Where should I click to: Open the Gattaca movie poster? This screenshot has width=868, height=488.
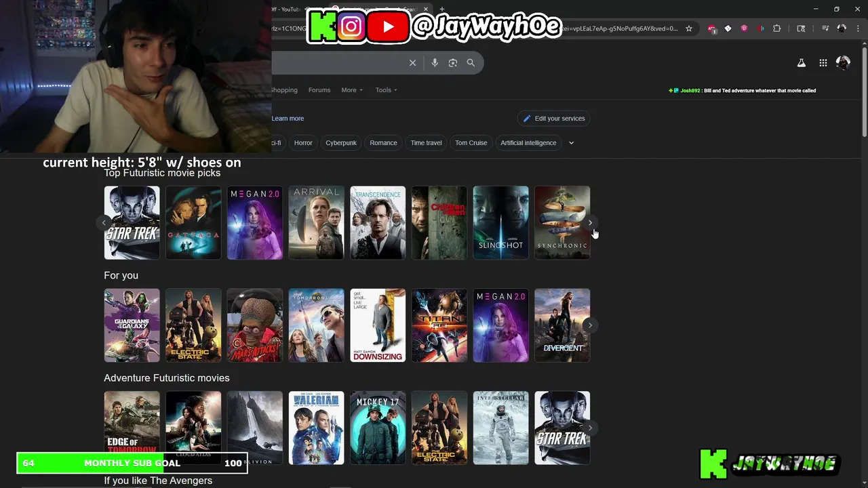(x=193, y=223)
